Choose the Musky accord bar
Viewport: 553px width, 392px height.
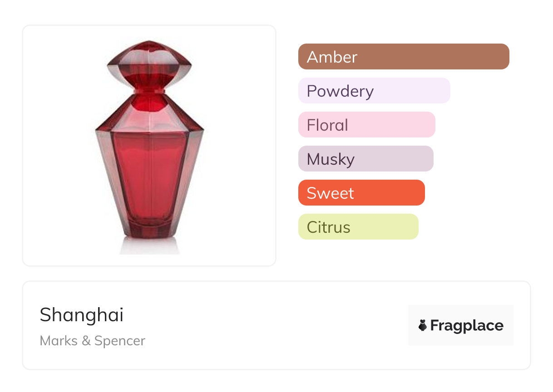[365, 159]
